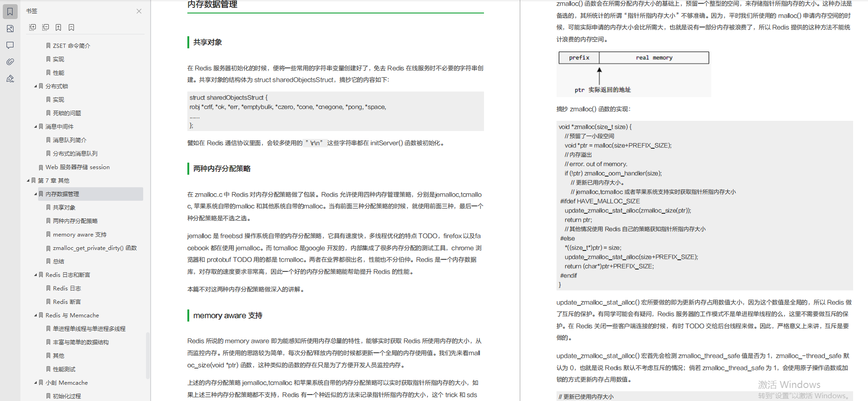This screenshot has height=401, width=868.
Task: Click the zmalloc function code block
Action: 705,205
